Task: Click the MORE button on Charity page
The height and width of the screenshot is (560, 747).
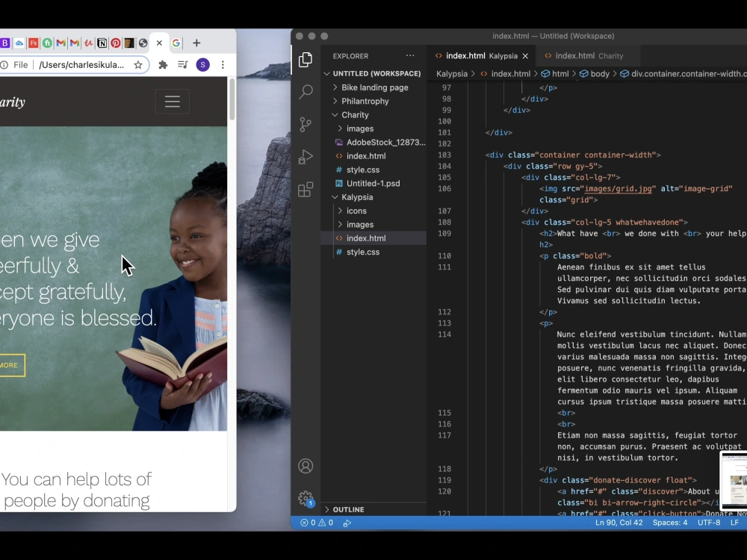Action: pos(13,365)
